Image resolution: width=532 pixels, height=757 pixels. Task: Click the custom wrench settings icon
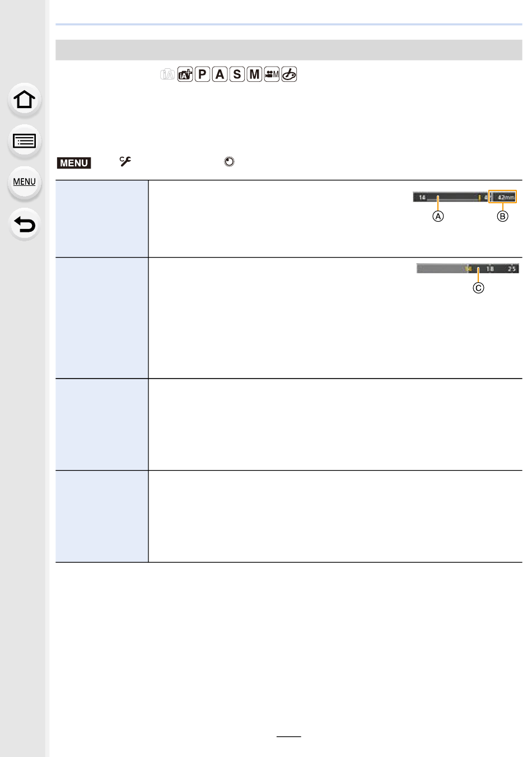point(125,161)
